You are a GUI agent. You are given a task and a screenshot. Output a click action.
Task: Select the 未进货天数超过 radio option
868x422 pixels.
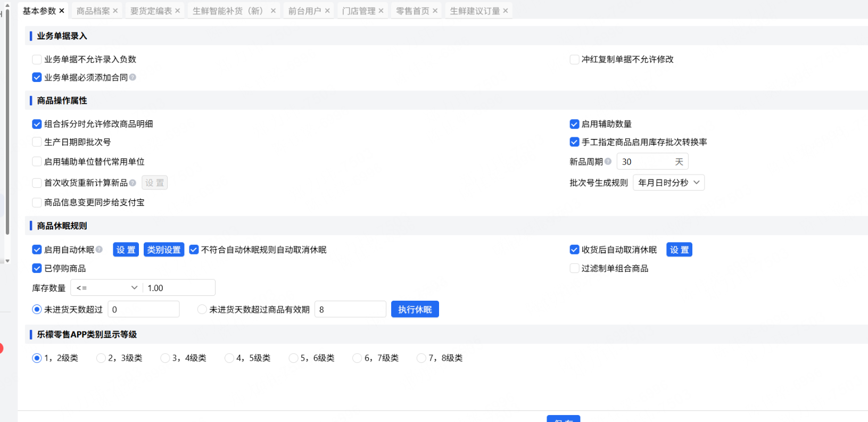[x=37, y=309]
